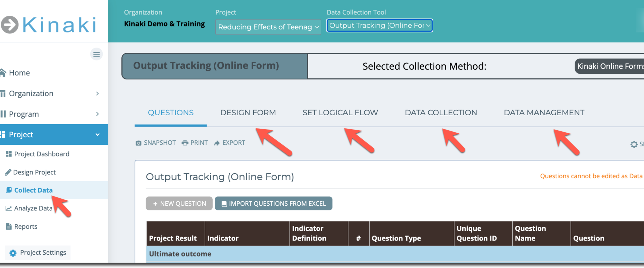Click the Project Result column header
The height and width of the screenshot is (268, 644).
tap(176, 233)
